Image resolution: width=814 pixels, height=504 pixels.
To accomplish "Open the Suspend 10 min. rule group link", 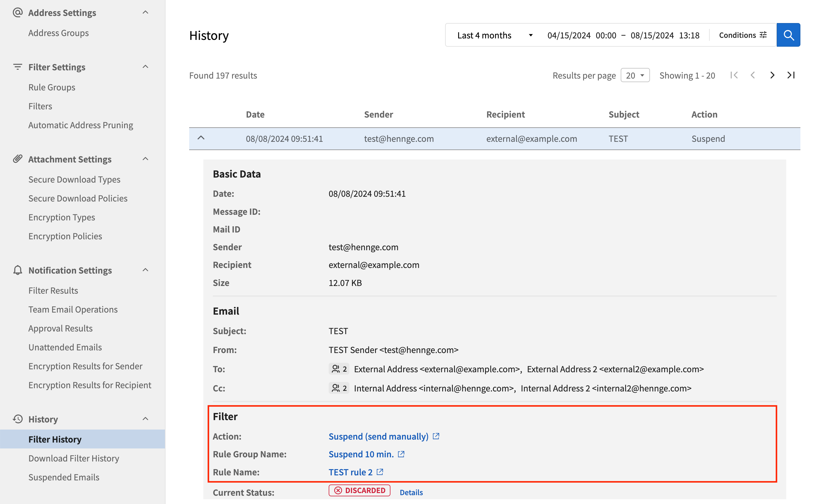I will point(361,454).
